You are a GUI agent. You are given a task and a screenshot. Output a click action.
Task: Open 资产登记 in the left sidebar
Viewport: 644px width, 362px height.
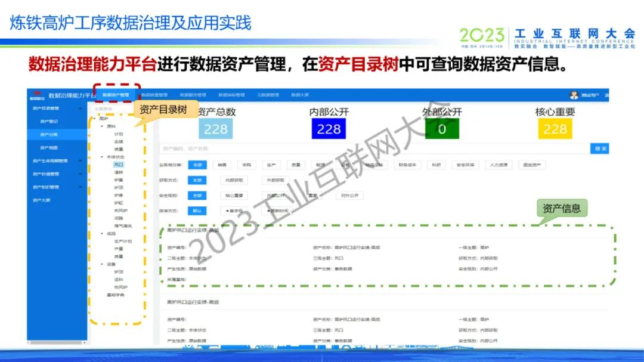click(x=49, y=122)
